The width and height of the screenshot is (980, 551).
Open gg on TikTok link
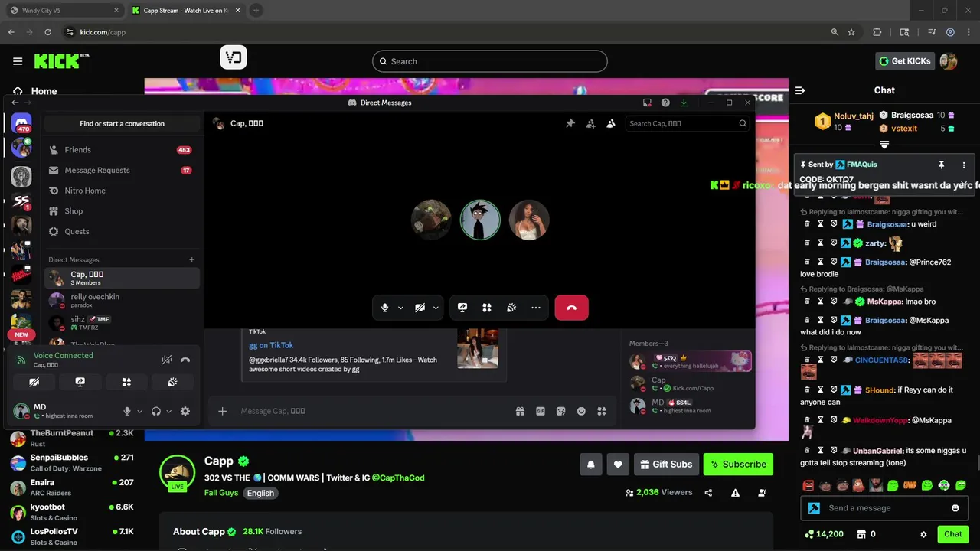point(271,345)
